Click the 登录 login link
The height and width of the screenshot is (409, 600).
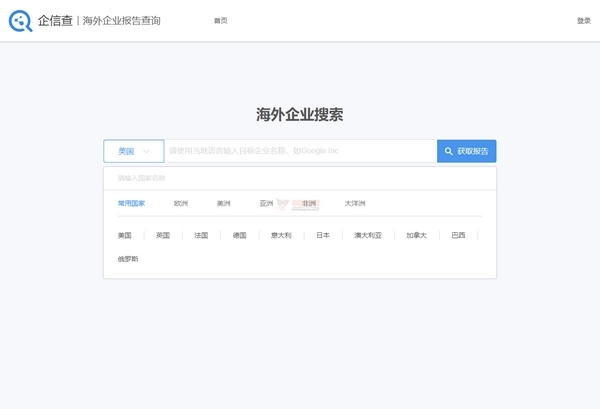[584, 21]
